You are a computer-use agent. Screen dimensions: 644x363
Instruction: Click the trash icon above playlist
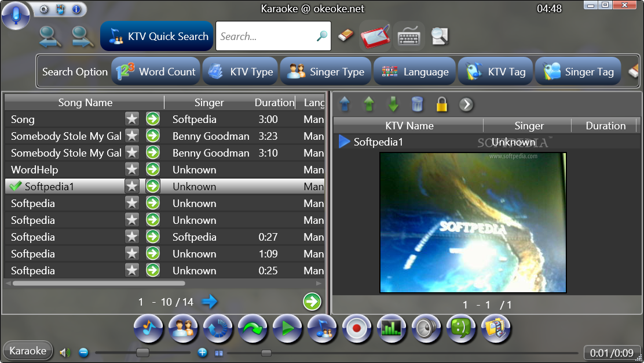tap(417, 104)
